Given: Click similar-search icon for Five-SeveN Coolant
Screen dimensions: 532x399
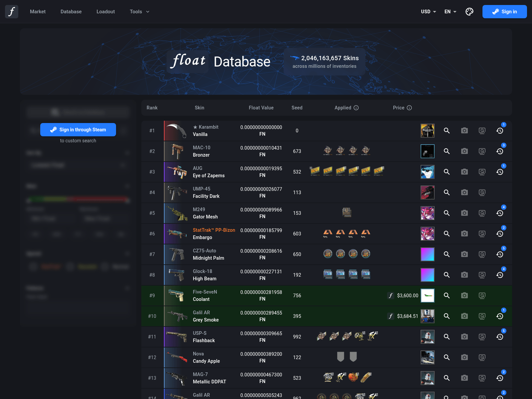Looking at the screenshot, I should (x=482, y=296).
